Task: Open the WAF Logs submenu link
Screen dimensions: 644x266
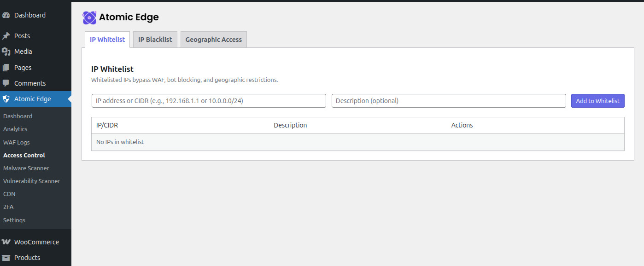Action: point(16,142)
